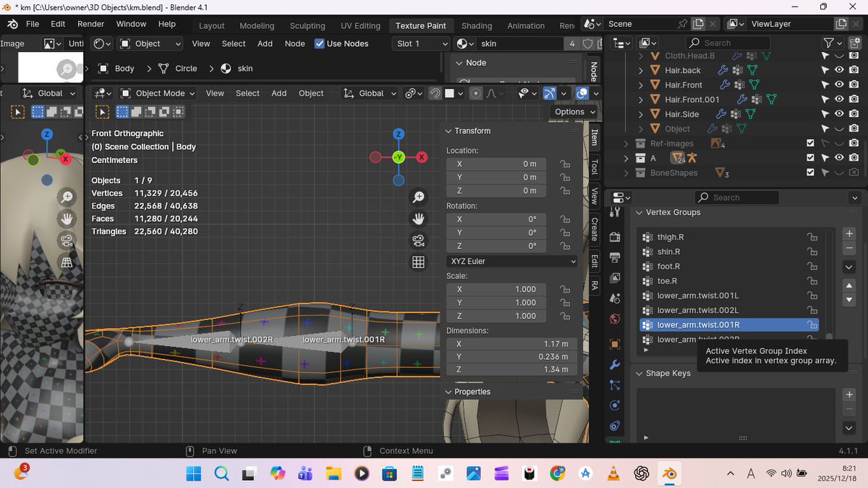Open the XYZ Euler rotation mode dropdown
The height and width of the screenshot is (488, 868).
click(512, 261)
